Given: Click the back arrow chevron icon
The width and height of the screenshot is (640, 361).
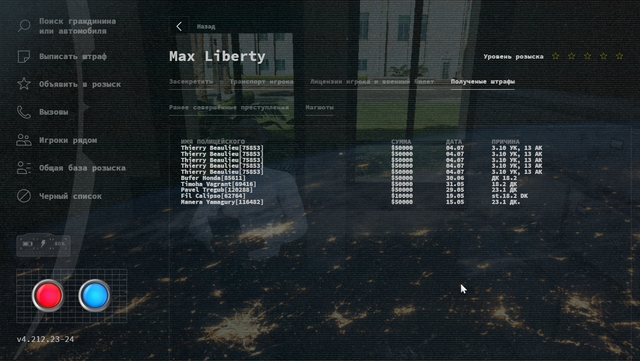Looking at the screenshot, I should tap(179, 27).
